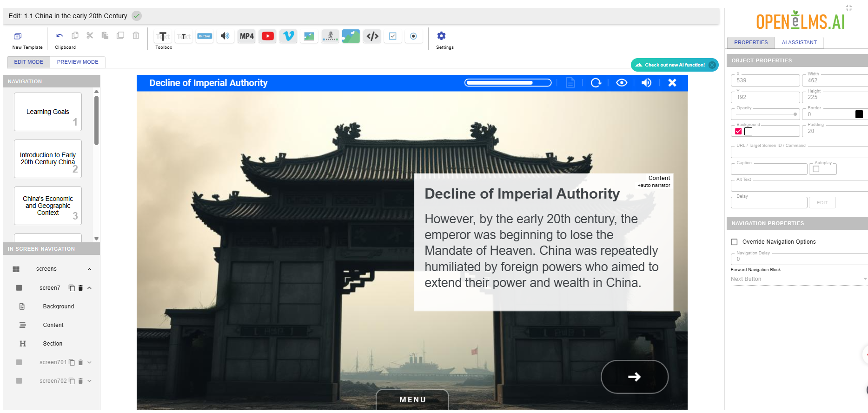Check Override Navigation Options
Image resolution: width=868 pixels, height=413 pixels.
(735, 242)
